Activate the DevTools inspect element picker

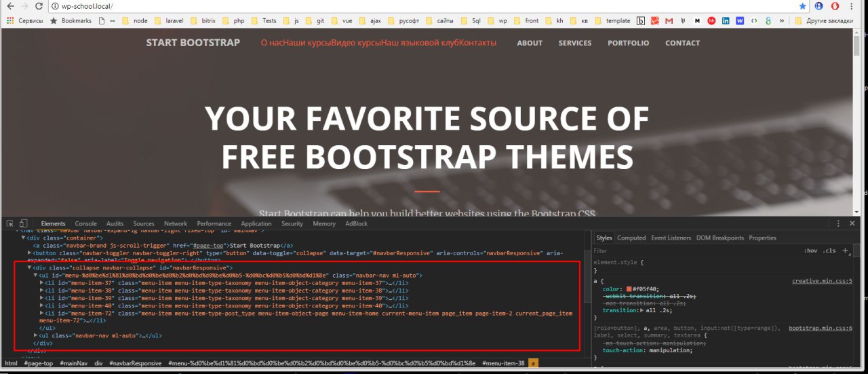(x=10, y=223)
